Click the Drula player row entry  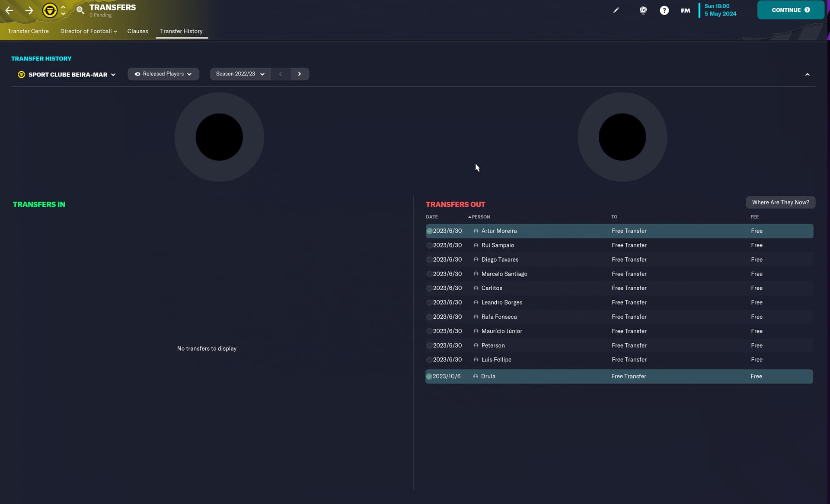pos(618,376)
